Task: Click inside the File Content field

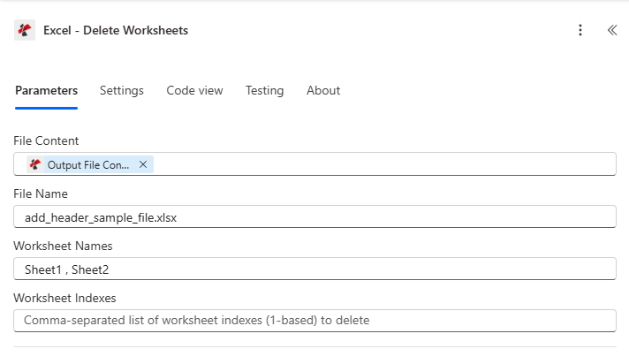Action: coord(314,163)
